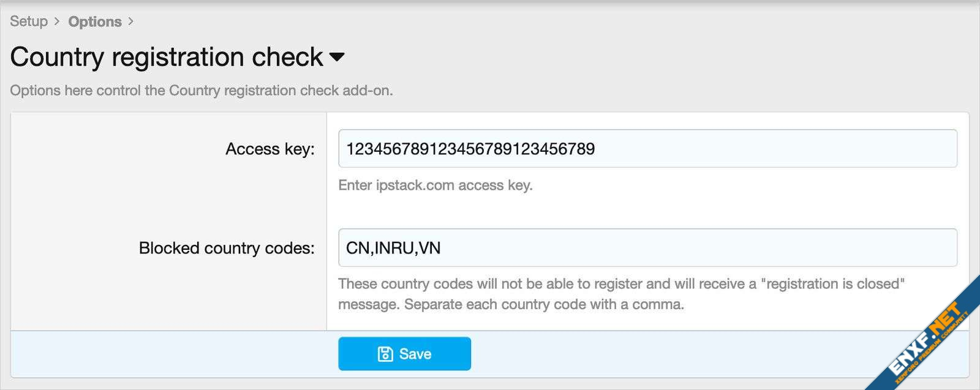Open the Country registration check dropdown caret
The image size is (980, 390).
[x=337, y=57]
